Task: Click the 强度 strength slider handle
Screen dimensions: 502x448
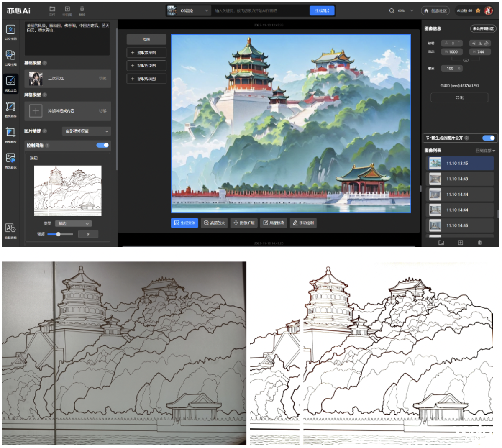Action: click(x=58, y=234)
